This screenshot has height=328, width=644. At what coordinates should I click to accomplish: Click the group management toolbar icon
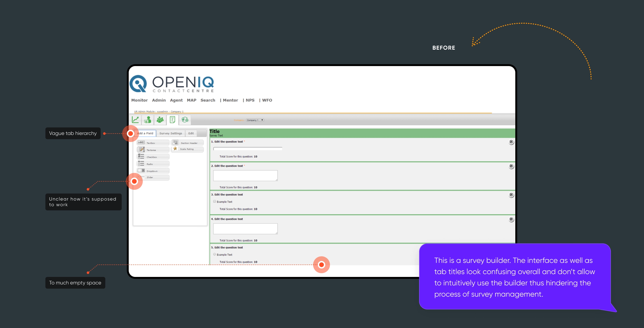tap(160, 120)
